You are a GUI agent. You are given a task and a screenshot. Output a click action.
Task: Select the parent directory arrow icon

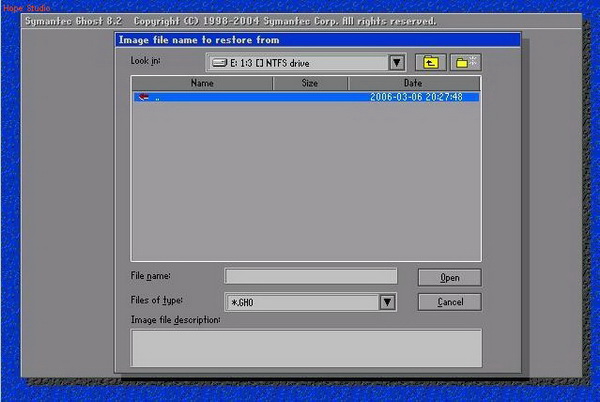tap(143, 97)
